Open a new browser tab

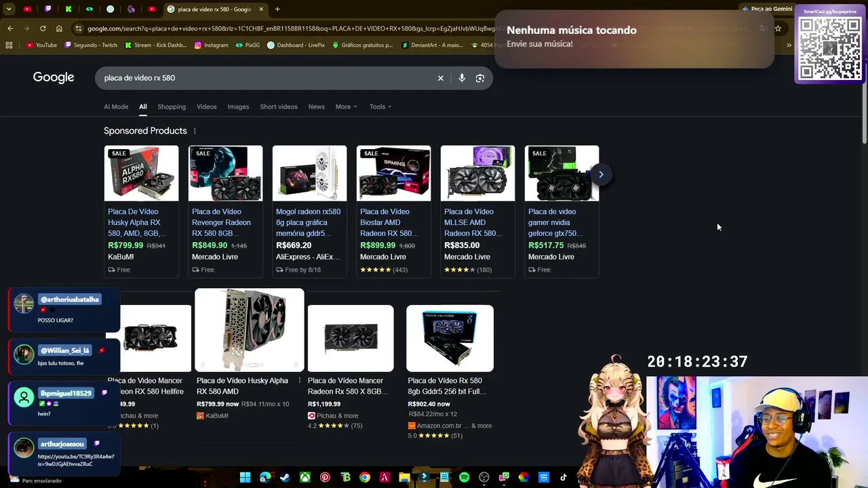[x=277, y=9]
